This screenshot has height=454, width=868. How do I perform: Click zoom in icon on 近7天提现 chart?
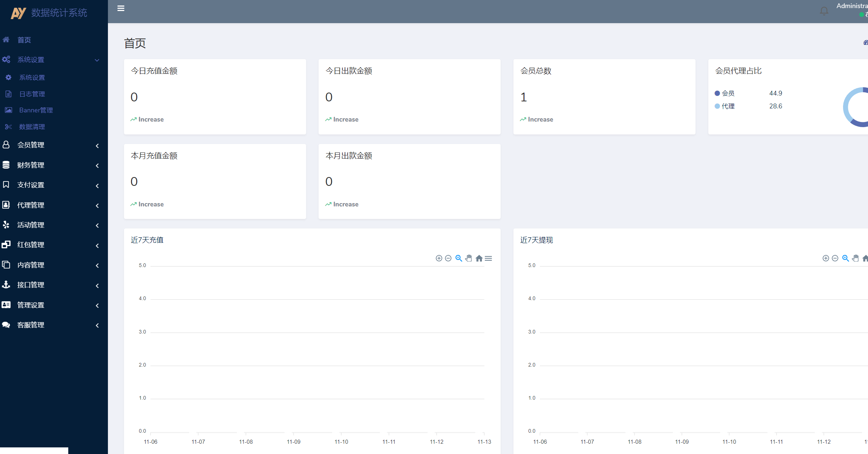(x=826, y=258)
